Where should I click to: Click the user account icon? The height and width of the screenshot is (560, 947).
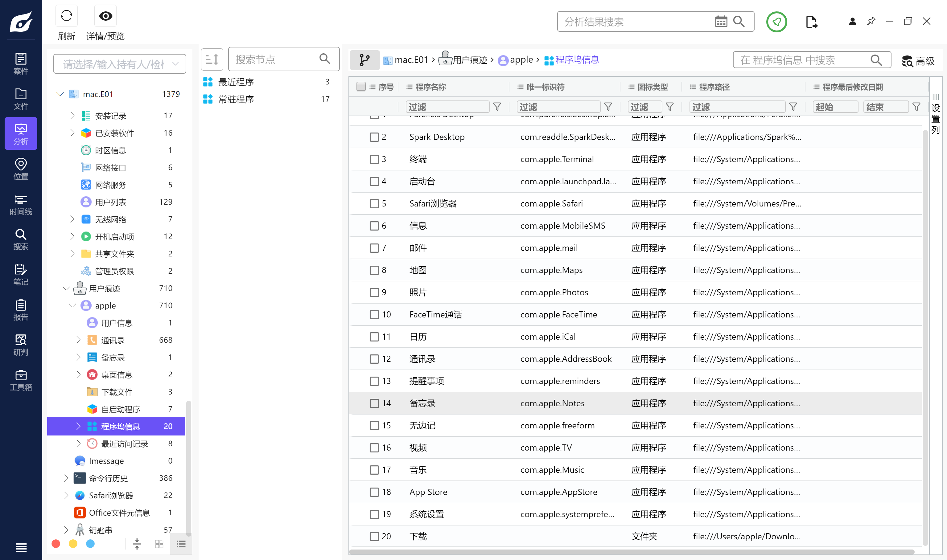pyautogui.click(x=852, y=21)
